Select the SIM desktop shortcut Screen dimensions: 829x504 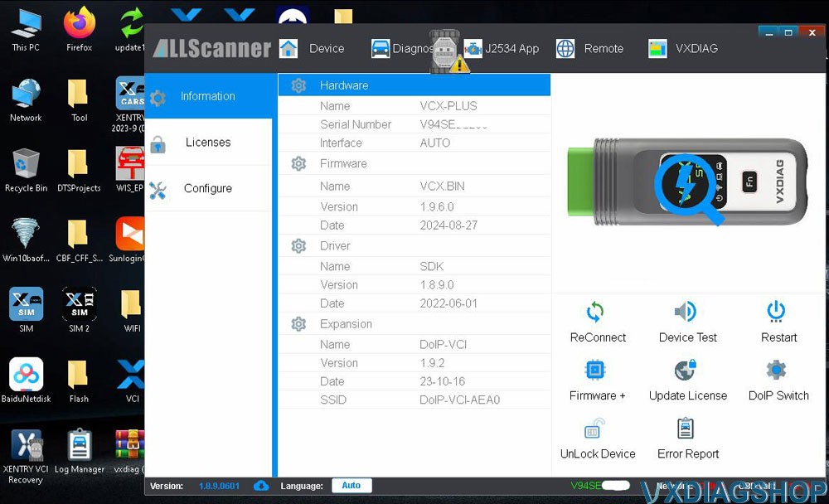(26, 310)
